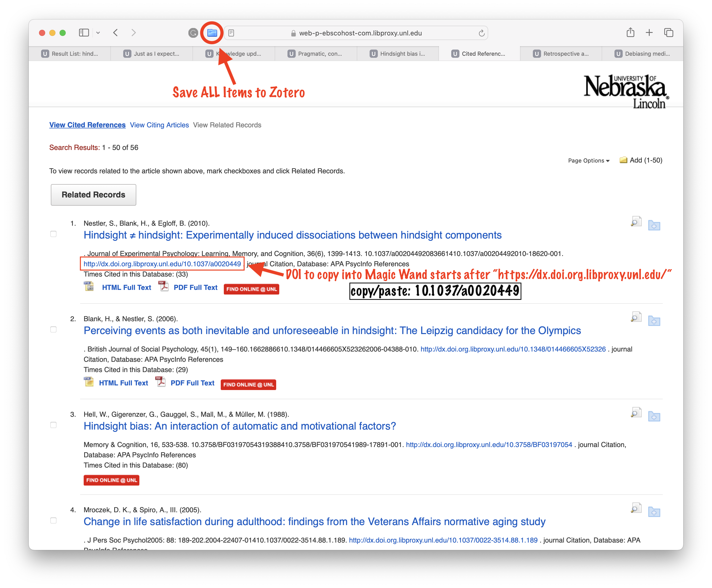This screenshot has width=712, height=588.
Task: Check the box for result 1
Action: (53, 234)
